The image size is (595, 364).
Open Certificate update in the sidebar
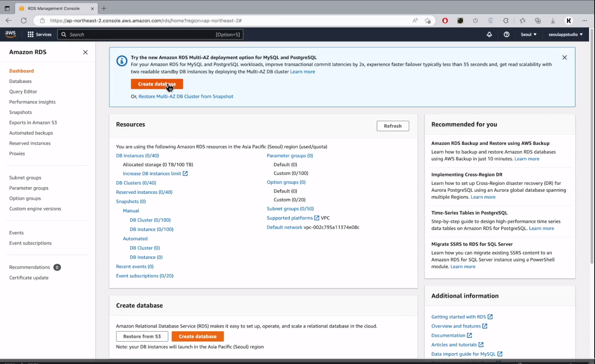pos(29,277)
